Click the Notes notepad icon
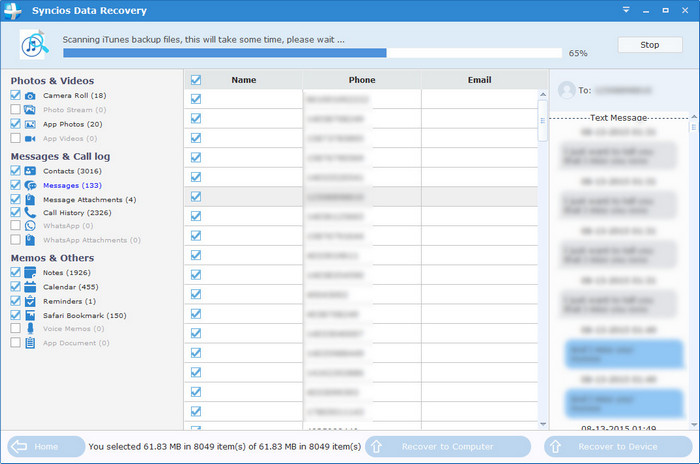The width and height of the screenshot is (700, 464). tap(30, 272)
